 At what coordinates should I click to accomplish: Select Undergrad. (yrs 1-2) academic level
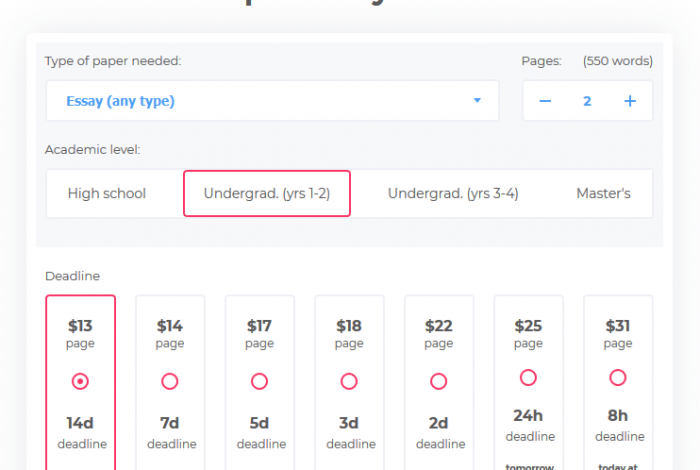click(x=267, y=193)
